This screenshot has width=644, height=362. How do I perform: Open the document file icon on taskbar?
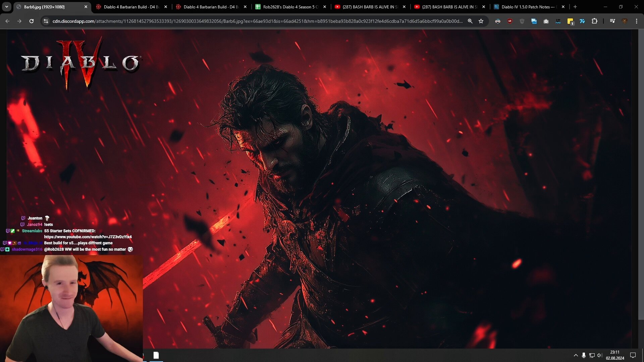[156, 355]
